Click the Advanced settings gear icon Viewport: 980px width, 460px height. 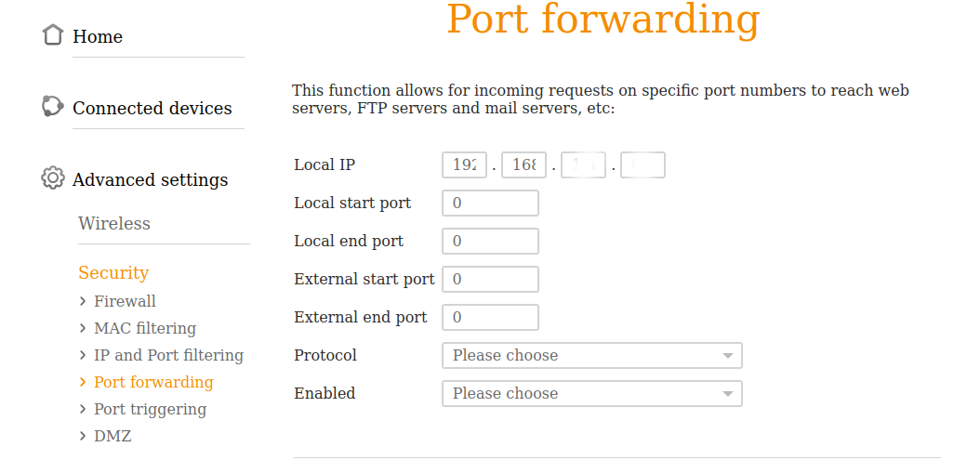tap(53, 178)
